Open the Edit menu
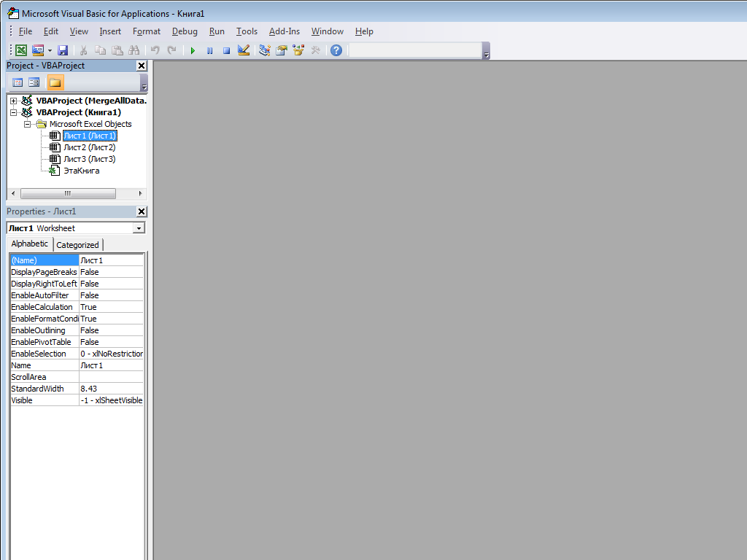 [51, 31]
